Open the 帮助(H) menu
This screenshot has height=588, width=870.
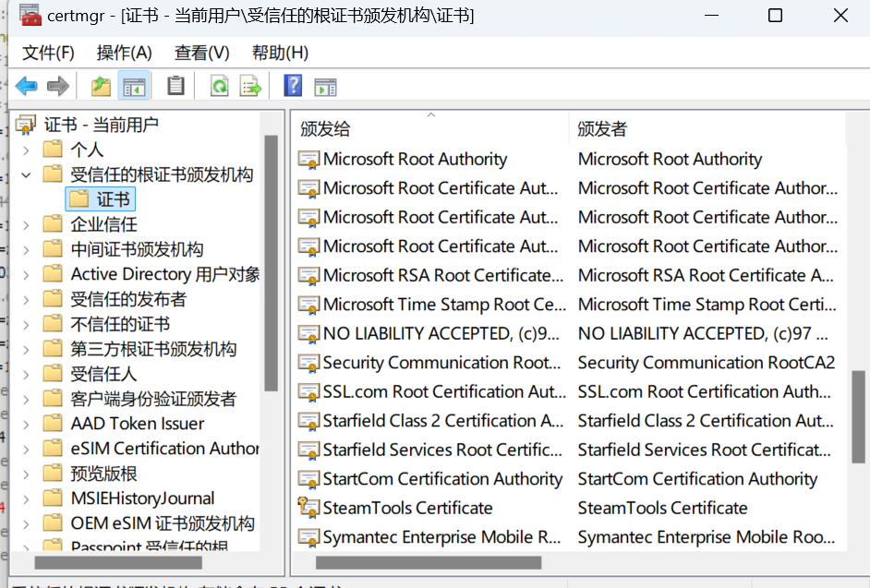coord(280,53)
